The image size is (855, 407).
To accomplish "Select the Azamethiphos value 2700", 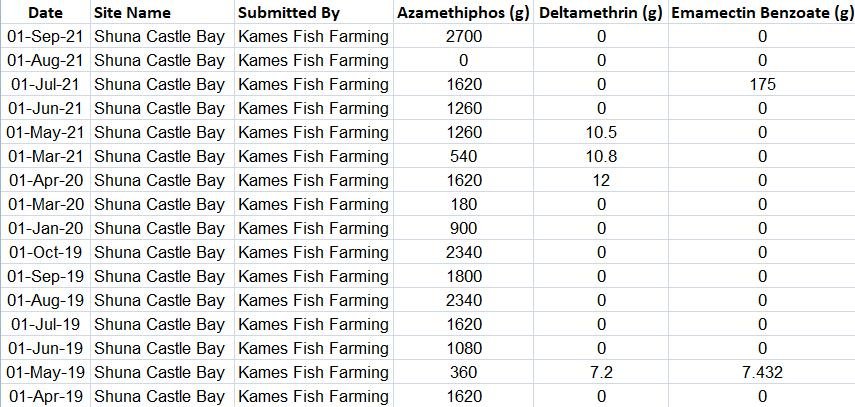I will coord(463,37).
